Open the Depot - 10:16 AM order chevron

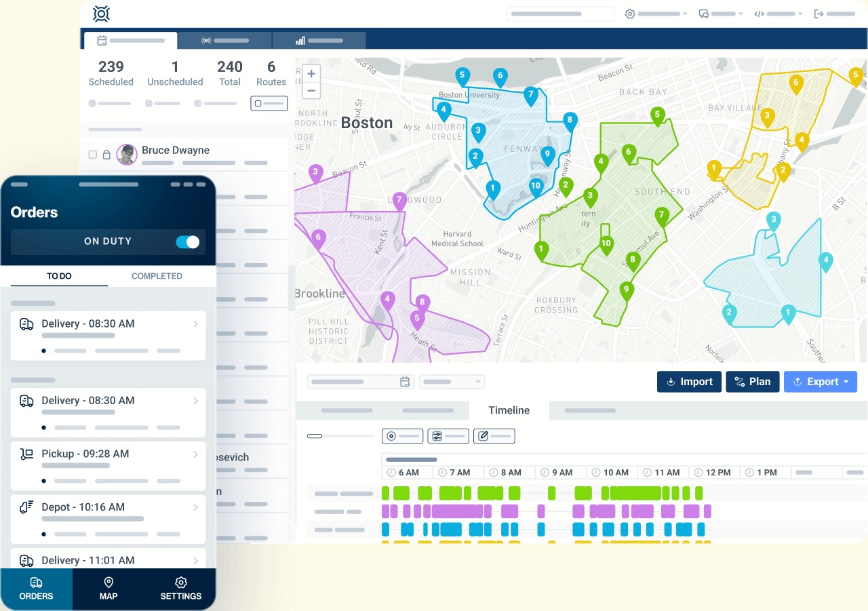coord(195,507)
